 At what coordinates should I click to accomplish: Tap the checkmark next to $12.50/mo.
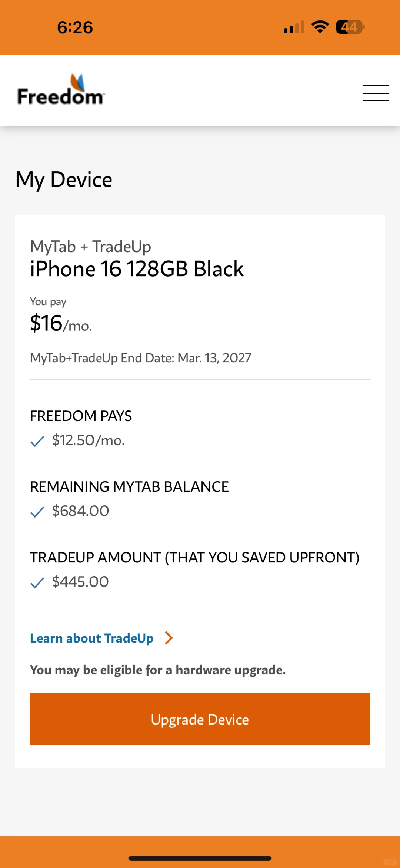[37, 441]
